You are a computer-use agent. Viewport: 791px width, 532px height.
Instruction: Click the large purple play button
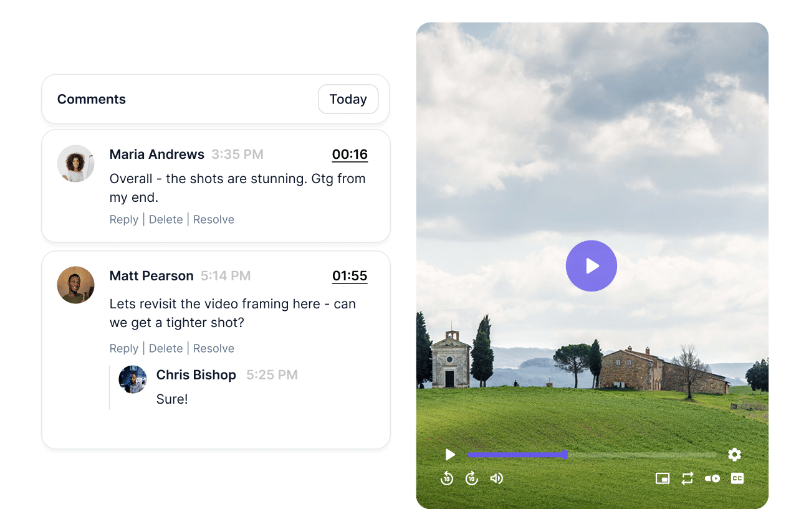[591, 266]
